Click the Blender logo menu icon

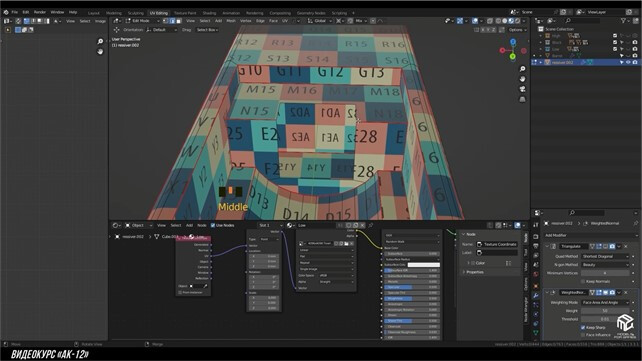[6, 12]
